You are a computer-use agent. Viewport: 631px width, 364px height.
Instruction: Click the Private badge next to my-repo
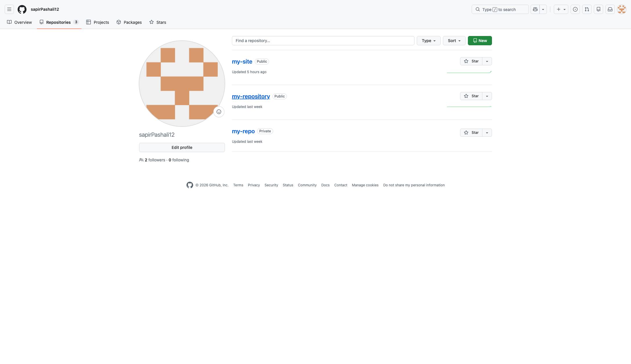pyautogui.click(x=265, y=131)
